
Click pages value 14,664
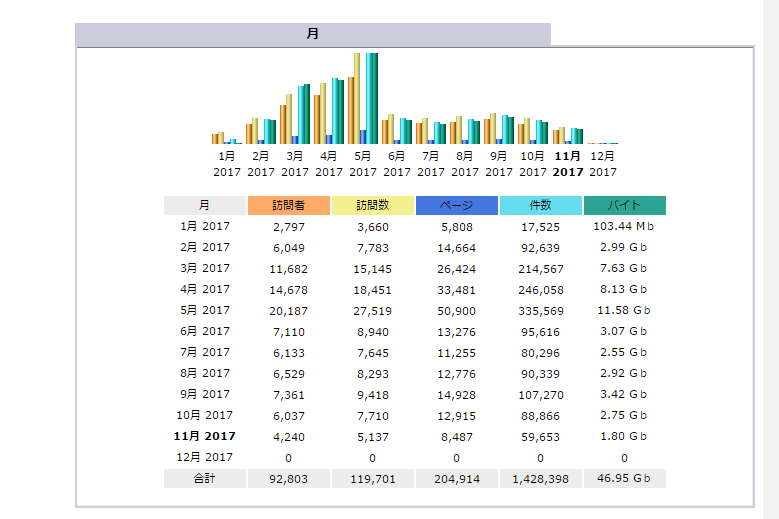pyautogui.click(x=457, y=248)
